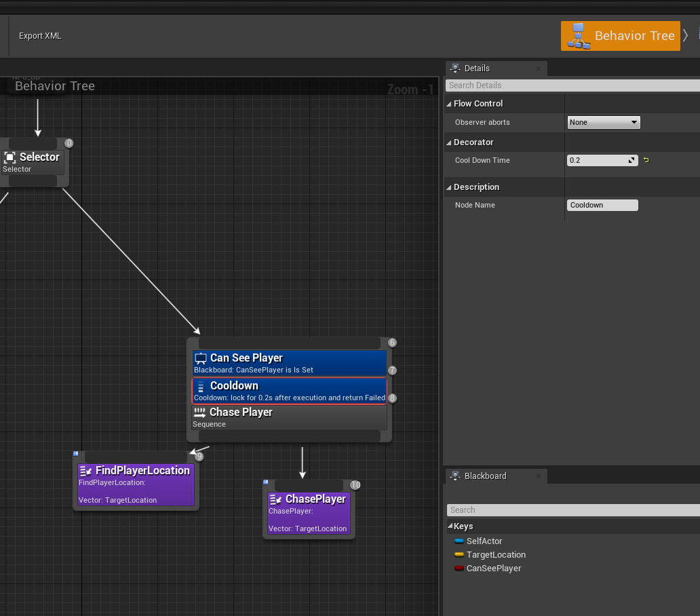Select the ChasePlayer task node
The width and height of the screenshot is (700, 616).
tap(309, 514)
